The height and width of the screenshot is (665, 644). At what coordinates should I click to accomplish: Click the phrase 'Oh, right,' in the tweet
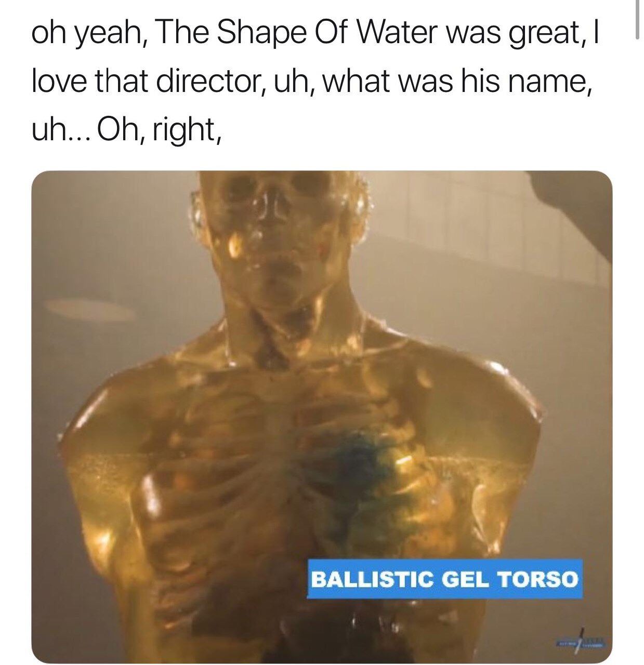click(x=160, y=130)
